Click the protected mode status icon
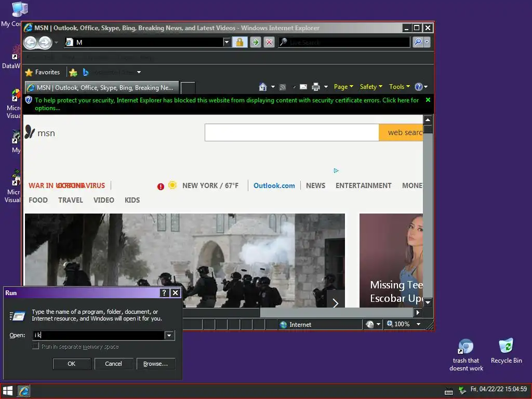Screen dimensions: 532x399 click(370, 324)
